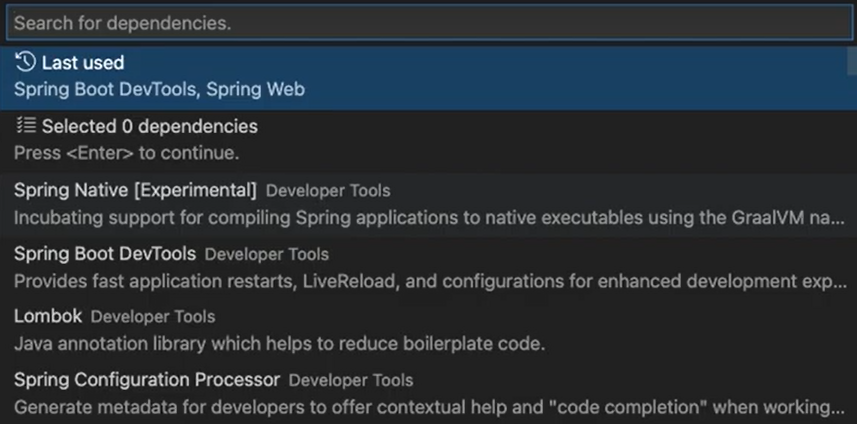Click Developer Tools tag beside Spring Configuration Processor
The width and height of the screenshot is (857, 424).
tap(351, 381)
